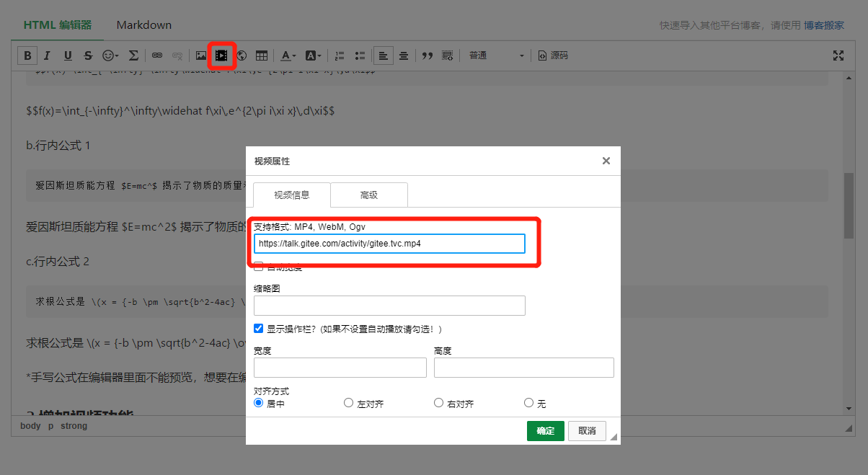This screenshot has height=475, width=868.
Task: Click 'p' in the element path bar
Action: (x=50, y=426)
